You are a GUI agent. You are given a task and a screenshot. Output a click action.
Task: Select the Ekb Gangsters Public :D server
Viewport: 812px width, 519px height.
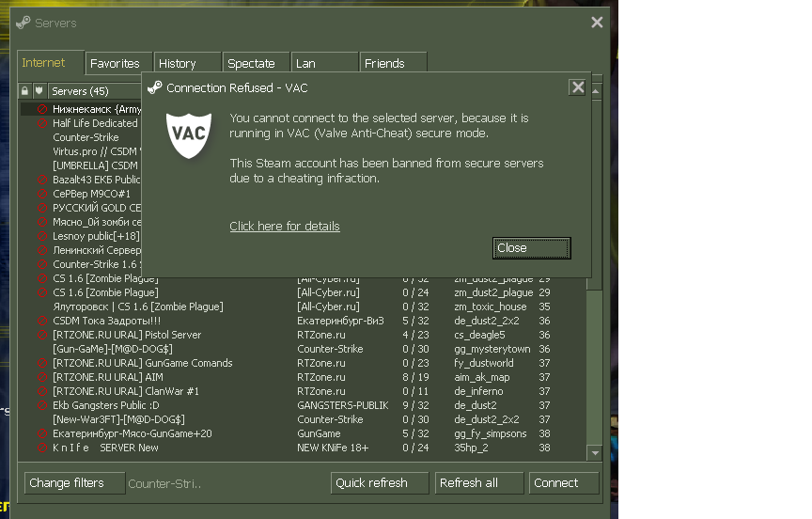pyautogui.click(x=303, y=405)
